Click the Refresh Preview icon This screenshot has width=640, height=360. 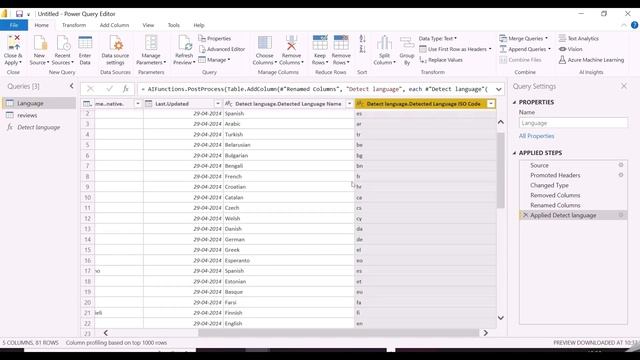coord(184,43)
